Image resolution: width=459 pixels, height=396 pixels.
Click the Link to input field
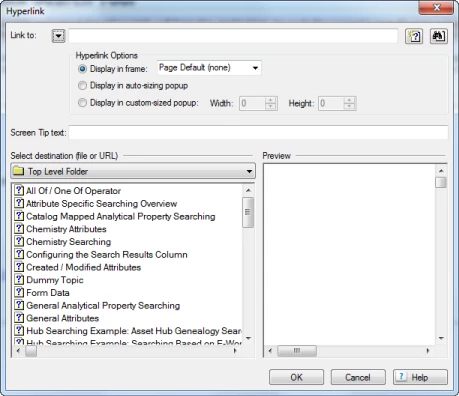[233, 36]
